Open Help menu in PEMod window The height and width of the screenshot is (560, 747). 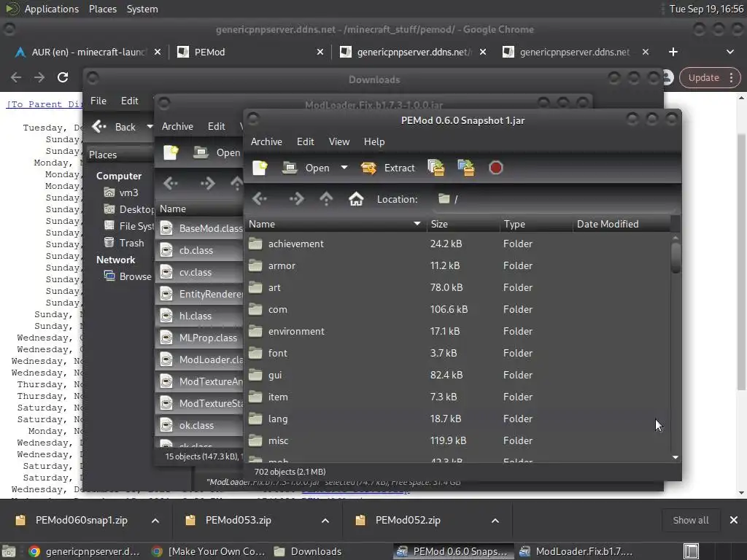click(374, 141)
